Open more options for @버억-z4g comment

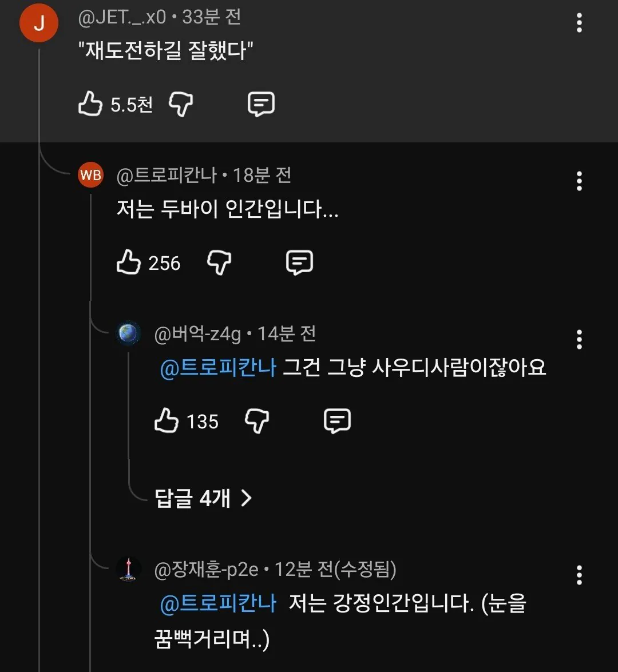579,340
